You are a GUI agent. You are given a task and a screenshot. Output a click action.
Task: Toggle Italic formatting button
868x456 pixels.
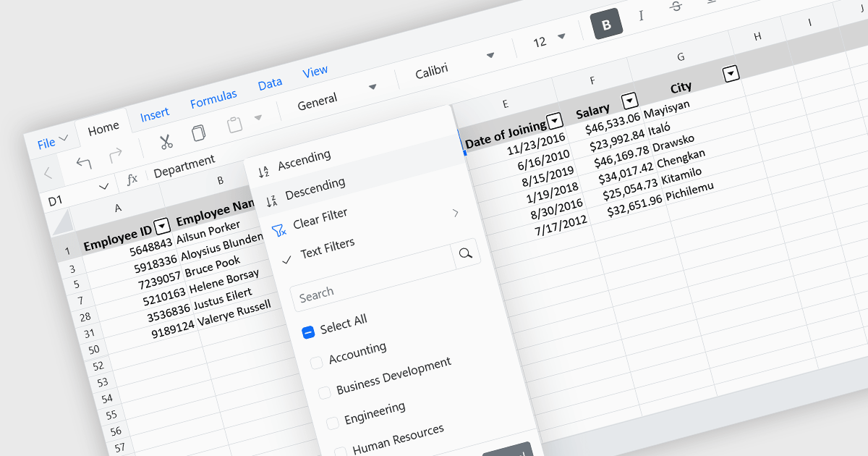coord(641,16)
